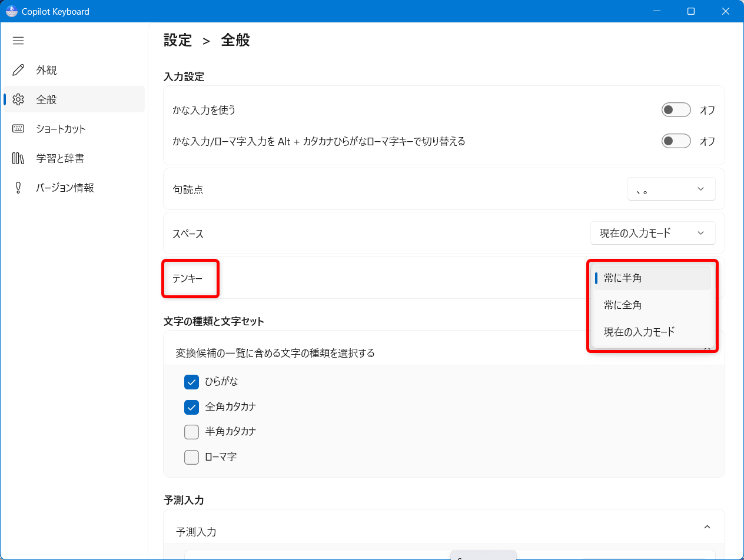Choose 常に半角 in テンキー list

[652, 278]
